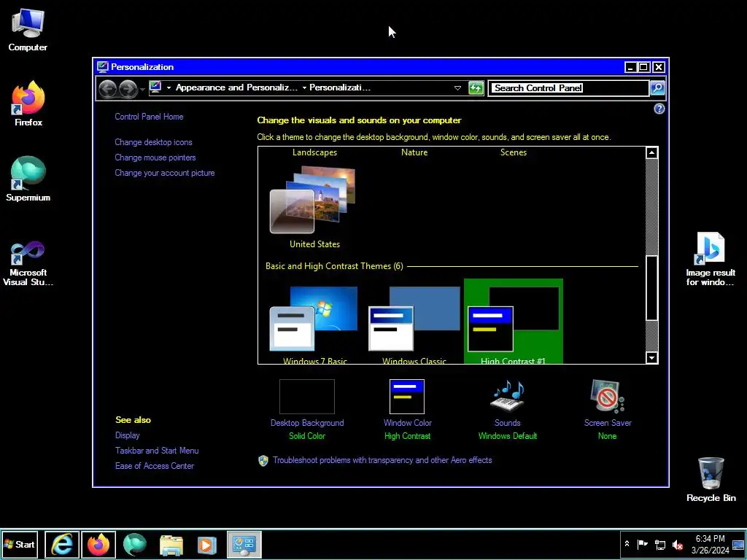Open the help question mark icon
Image resolution: width=747 pixels, height=560 pixels.
(x=659, y=109)
